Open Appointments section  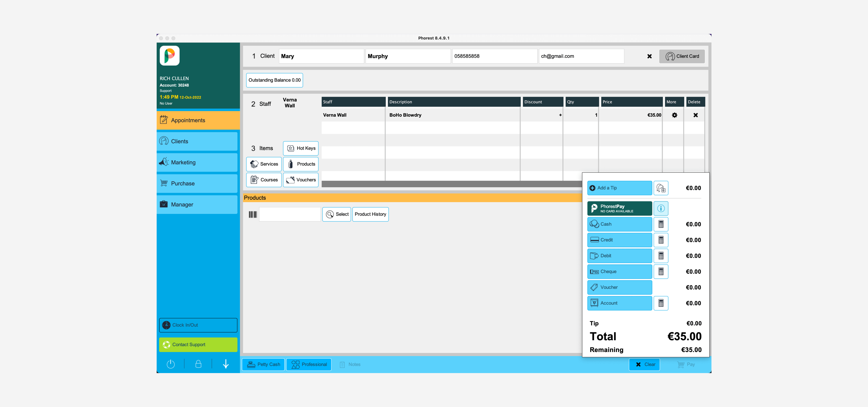click(198, 120)
